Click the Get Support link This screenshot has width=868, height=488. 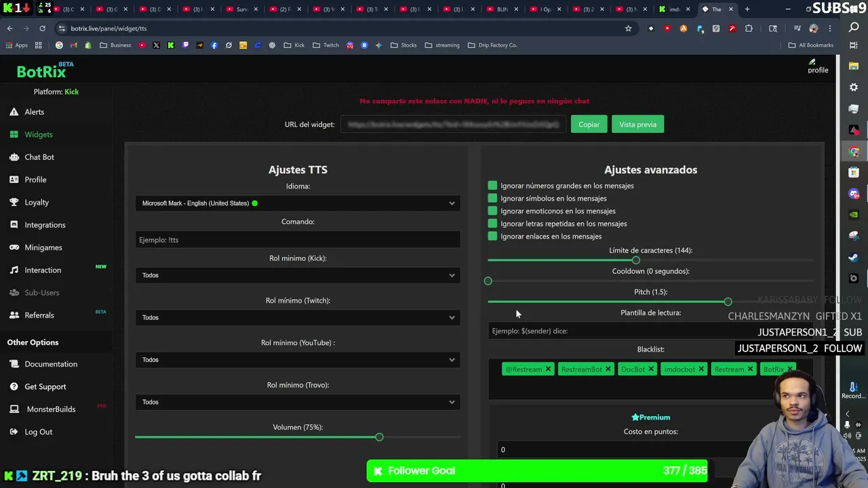pyautogui.click(x=38, y=386)
